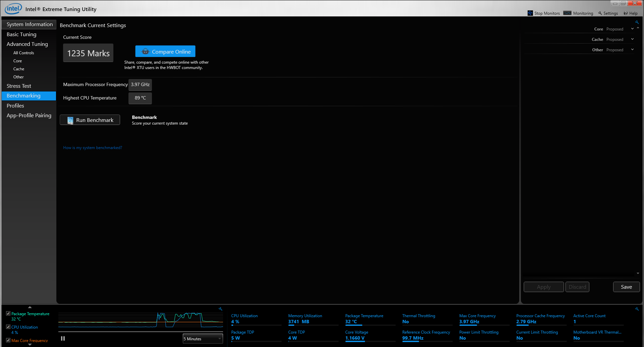
Task: Click Stop Monitors in the top bar
Action: [544, 13]
